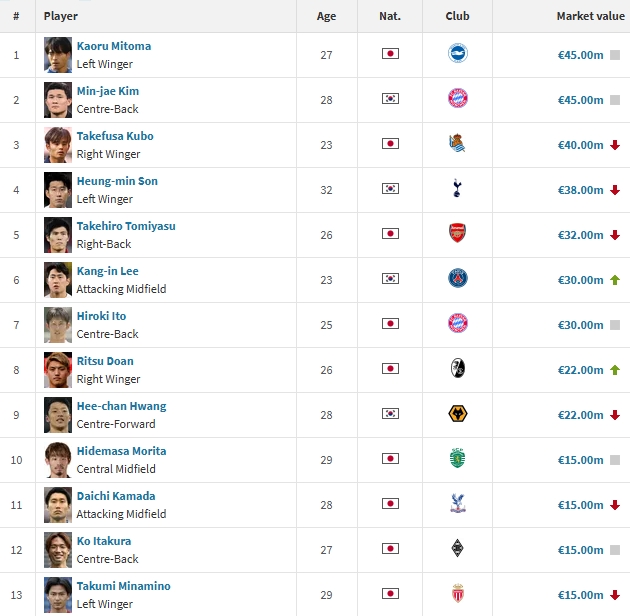Click the Arsenal crest beside Takehiro Tomiyasu

click(x=458, y=234)
